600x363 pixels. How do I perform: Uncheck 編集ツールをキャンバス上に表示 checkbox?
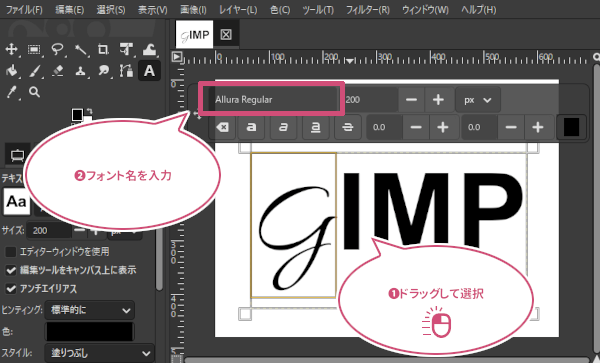click(10, 270)
